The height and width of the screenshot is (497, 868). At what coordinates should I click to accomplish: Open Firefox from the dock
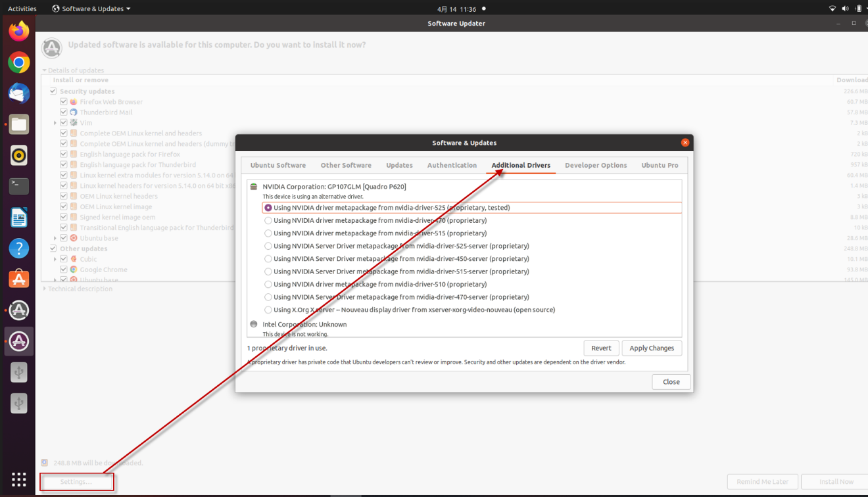pyautogui.click(x=19, y=31)
